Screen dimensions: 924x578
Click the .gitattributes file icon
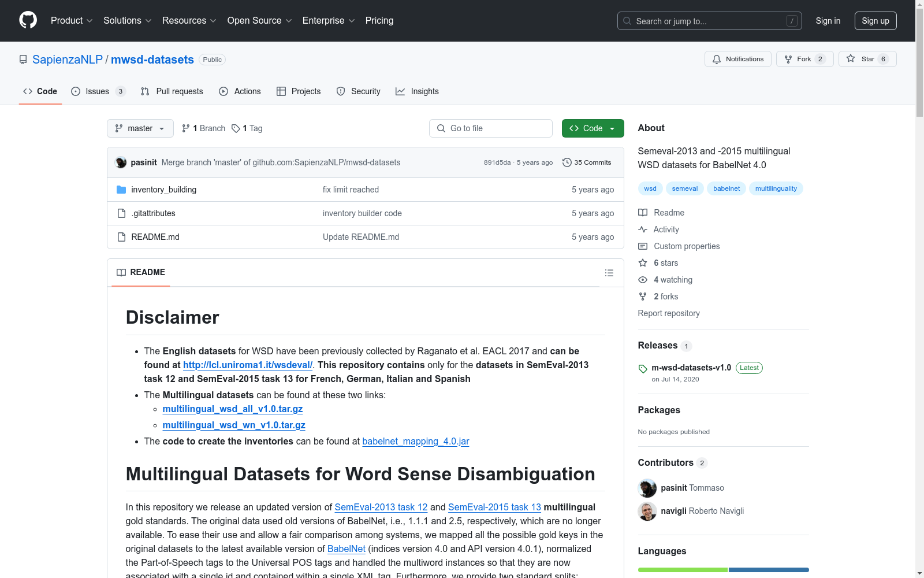click(121, 213)
